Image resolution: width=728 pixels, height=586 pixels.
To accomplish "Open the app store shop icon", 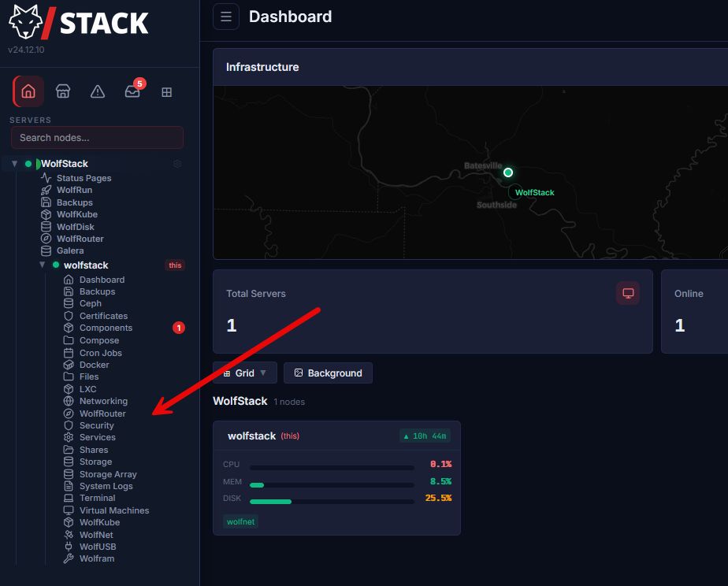I will point(63,91).
